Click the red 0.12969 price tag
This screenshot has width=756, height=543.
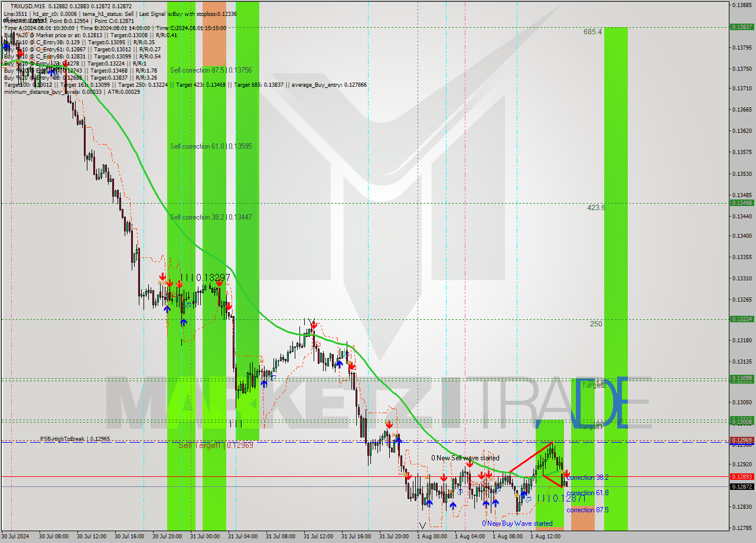point(742,440)
